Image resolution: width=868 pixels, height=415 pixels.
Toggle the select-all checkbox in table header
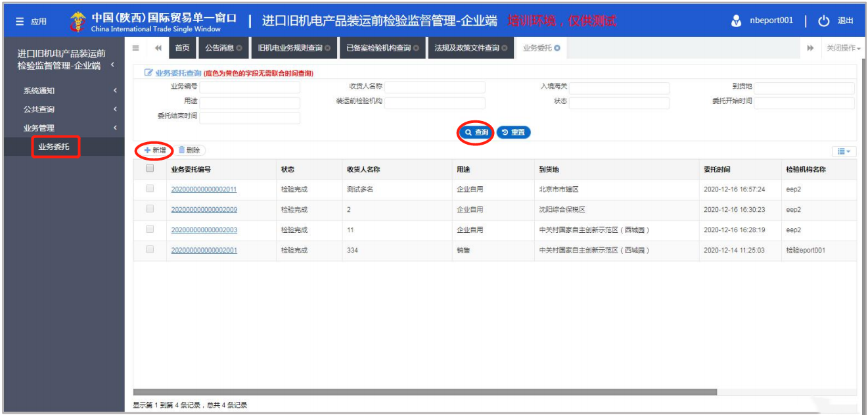(x=150, y=169)
